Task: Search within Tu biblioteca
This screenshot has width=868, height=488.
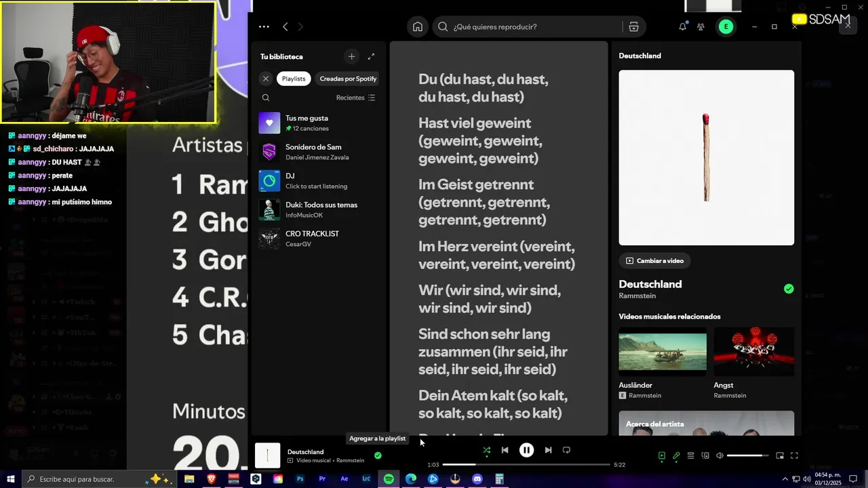Action: pos(266,98)
